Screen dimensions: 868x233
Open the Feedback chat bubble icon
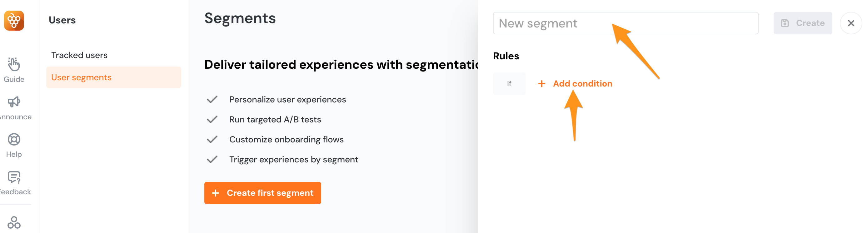pyautogui.click(x=14, y=177)
